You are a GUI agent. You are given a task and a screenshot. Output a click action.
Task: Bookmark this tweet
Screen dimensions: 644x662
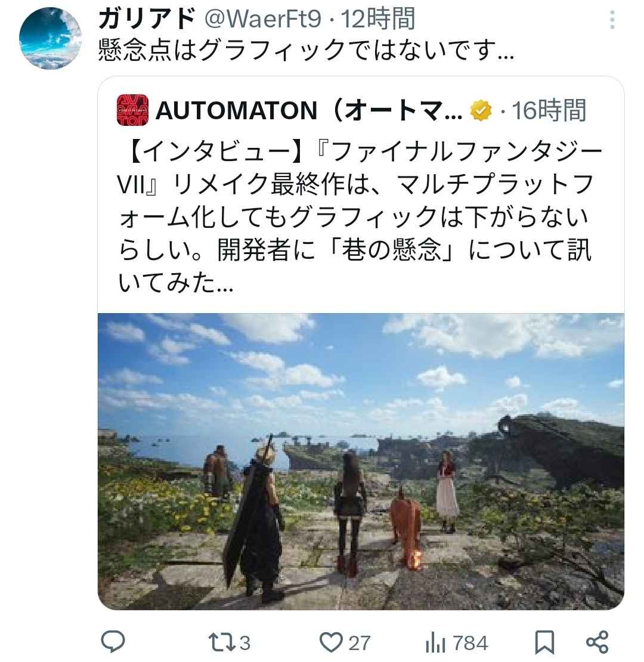[x=544, y=642]
